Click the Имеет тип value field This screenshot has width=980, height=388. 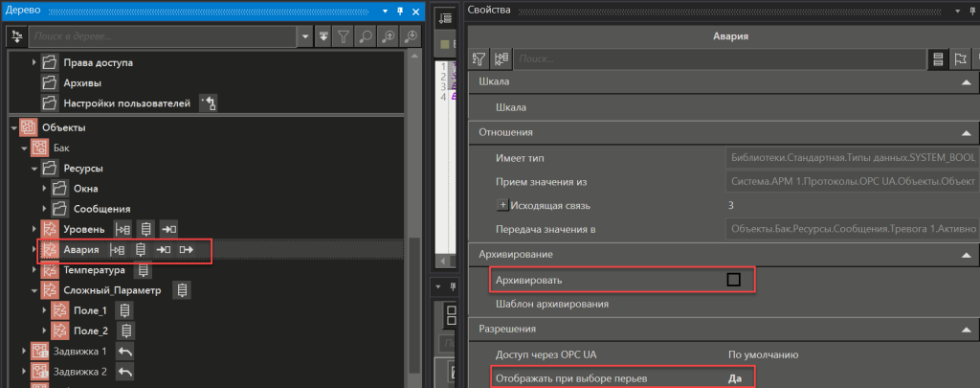click(851, 157)
